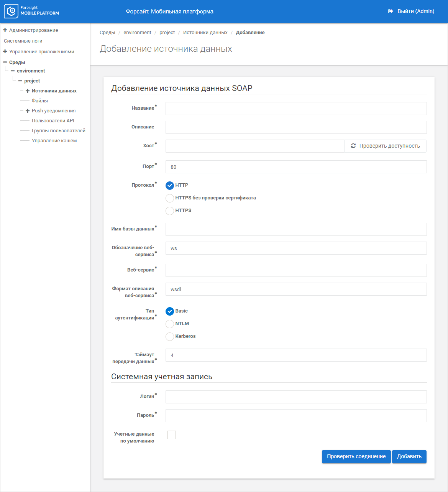This screenshot has height=492, width=448.
Task: Collapse the project node's minus icon
Action: [20, 81]
